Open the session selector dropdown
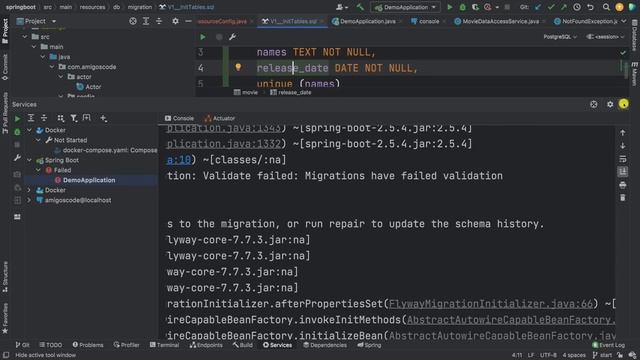Image resolution: width=640 pixels, height=360 pixels. tap(605, 37)
